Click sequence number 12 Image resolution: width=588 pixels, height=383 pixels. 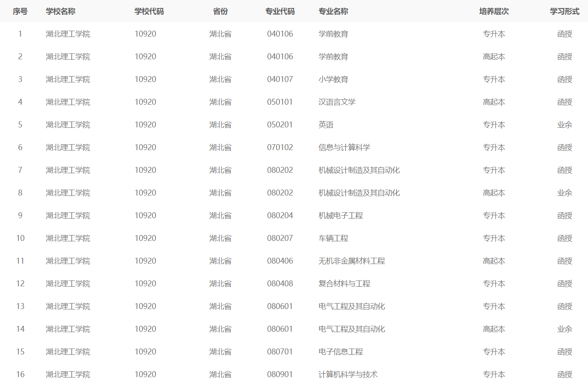(20, 284)
